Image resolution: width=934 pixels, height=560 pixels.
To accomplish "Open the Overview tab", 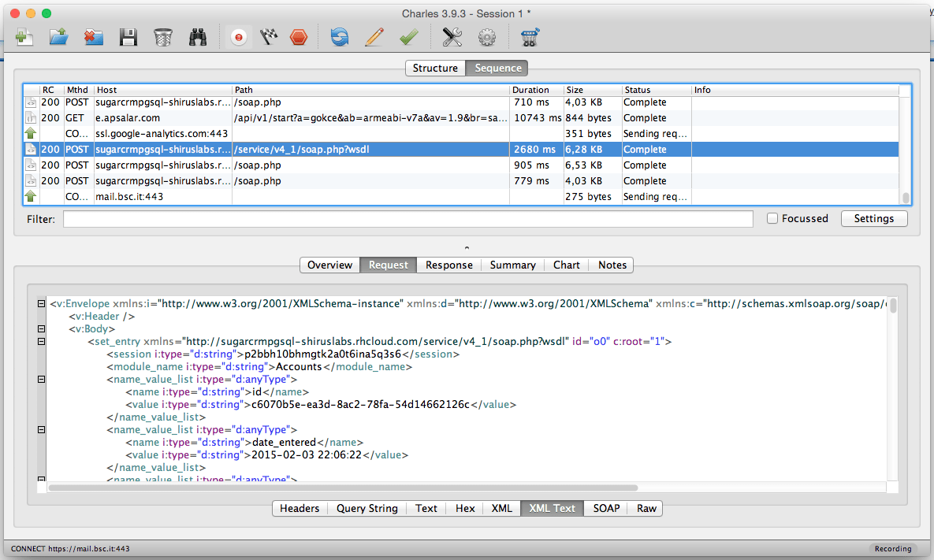I will [x=330, y=265].
